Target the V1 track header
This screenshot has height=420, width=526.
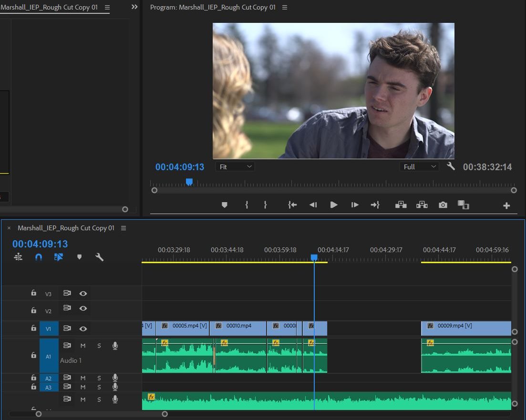pyautogui.click(x=49, y=328)
